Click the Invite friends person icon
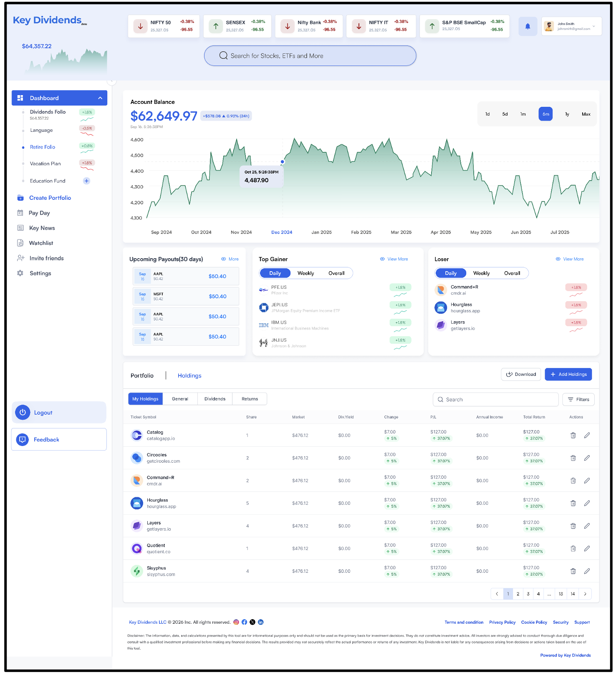Screen dimensions: 616x675 tap(20, 258)
